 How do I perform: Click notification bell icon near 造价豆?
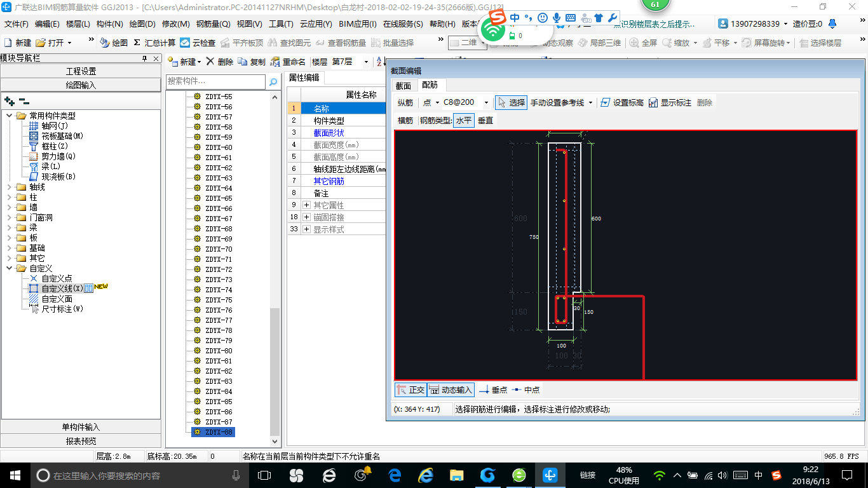pyautogui.click(x=832, y=24)
